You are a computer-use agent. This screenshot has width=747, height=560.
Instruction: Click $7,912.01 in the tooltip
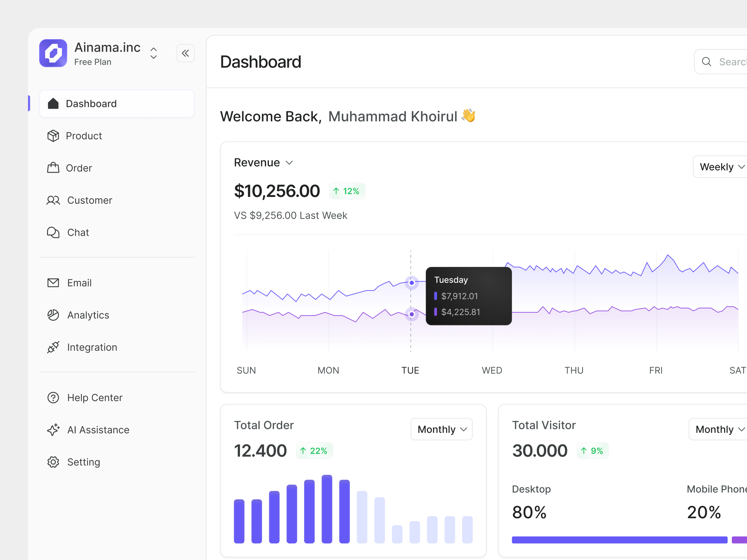pos(460,296)
